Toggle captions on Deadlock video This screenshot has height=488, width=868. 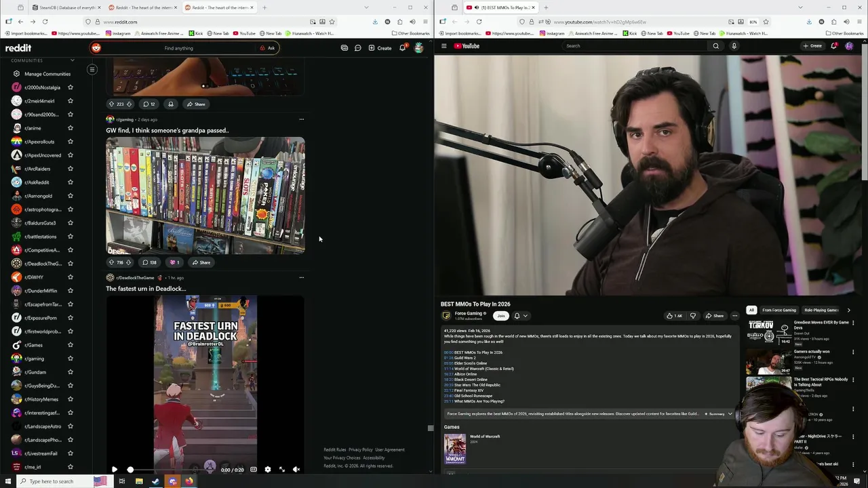pos(254,470)
